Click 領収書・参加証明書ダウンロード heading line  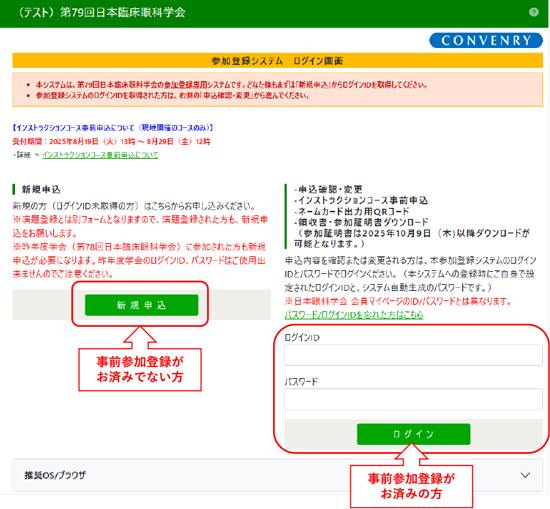tap(361, 222)
